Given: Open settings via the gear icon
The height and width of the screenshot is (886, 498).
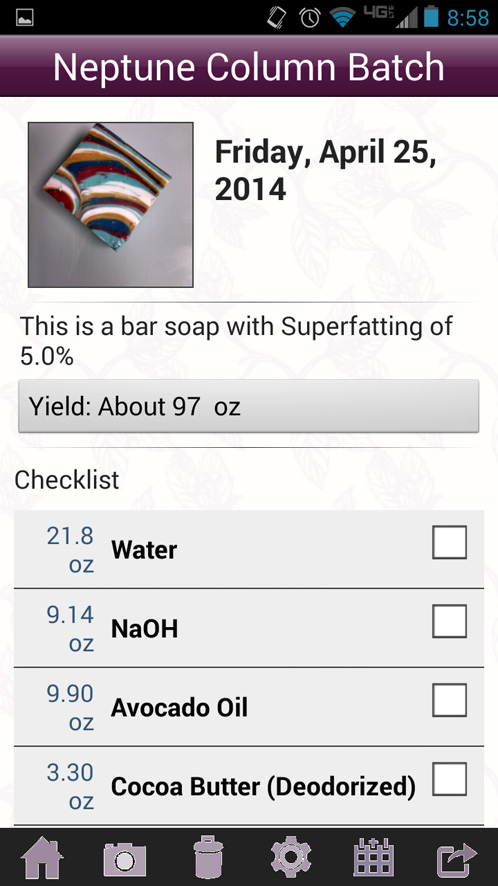Looking at the screenshot, I should coord(291,857).
